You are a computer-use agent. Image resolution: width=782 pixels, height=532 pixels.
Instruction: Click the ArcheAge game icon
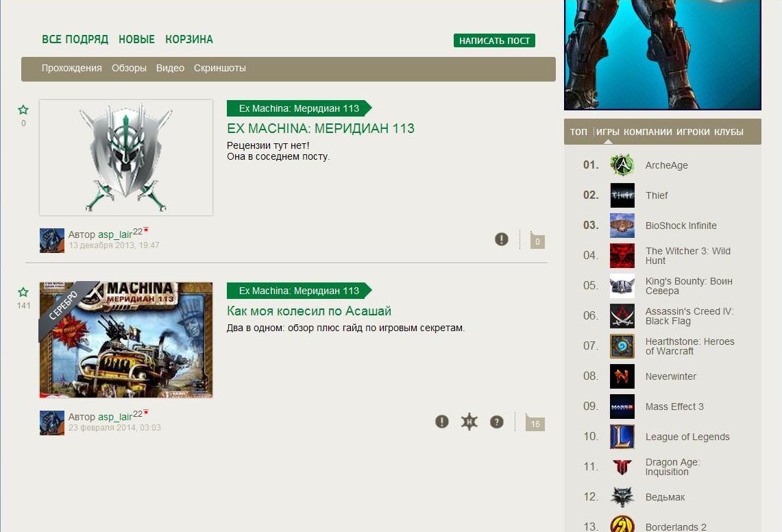coord(622,165)
